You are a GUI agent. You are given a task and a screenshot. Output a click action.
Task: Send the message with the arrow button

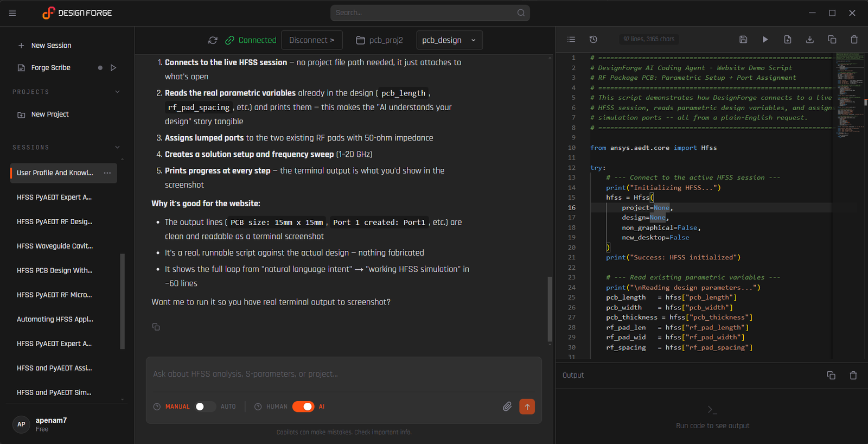[x=527, y=407]
